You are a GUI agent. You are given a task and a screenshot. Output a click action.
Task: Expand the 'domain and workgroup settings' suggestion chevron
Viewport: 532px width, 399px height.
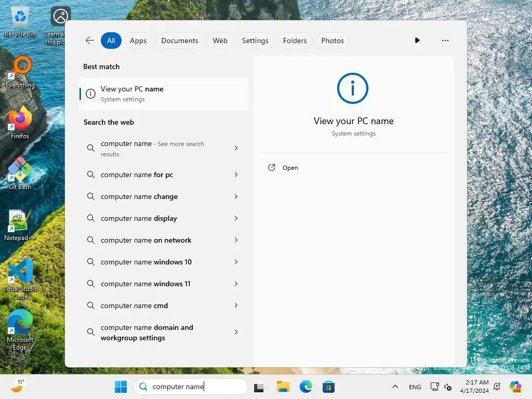pos(236,332)
